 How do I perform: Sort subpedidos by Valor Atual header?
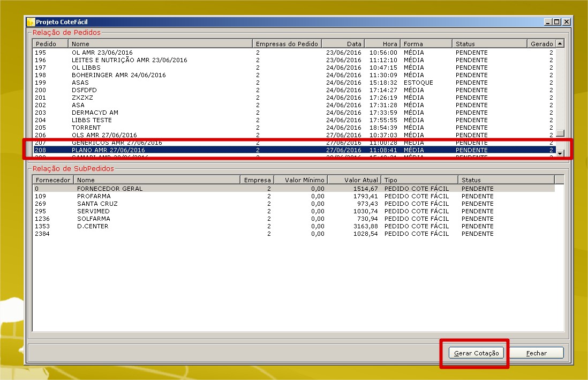pos(354,180)
